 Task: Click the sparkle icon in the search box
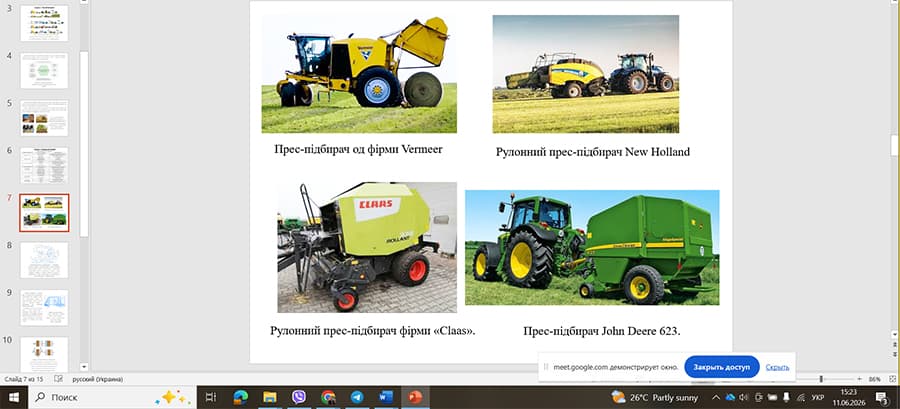[x=171, y=397]
